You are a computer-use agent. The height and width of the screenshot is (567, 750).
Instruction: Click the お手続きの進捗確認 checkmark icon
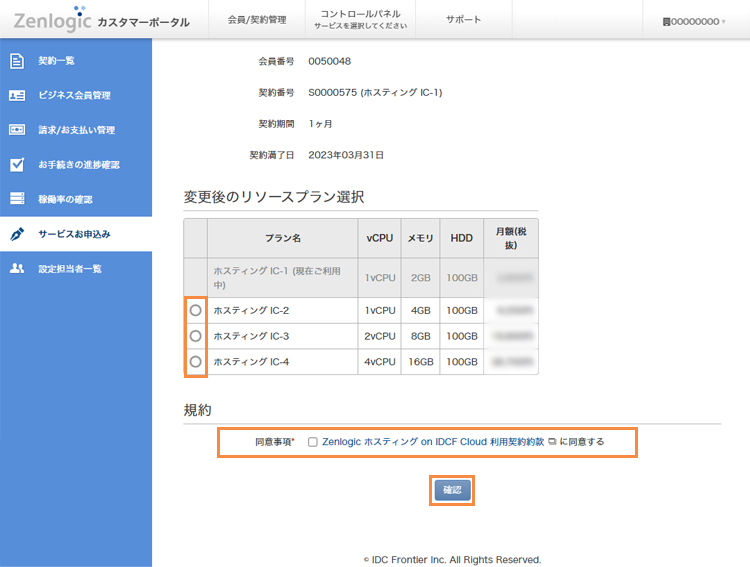[x=17, y=165]
